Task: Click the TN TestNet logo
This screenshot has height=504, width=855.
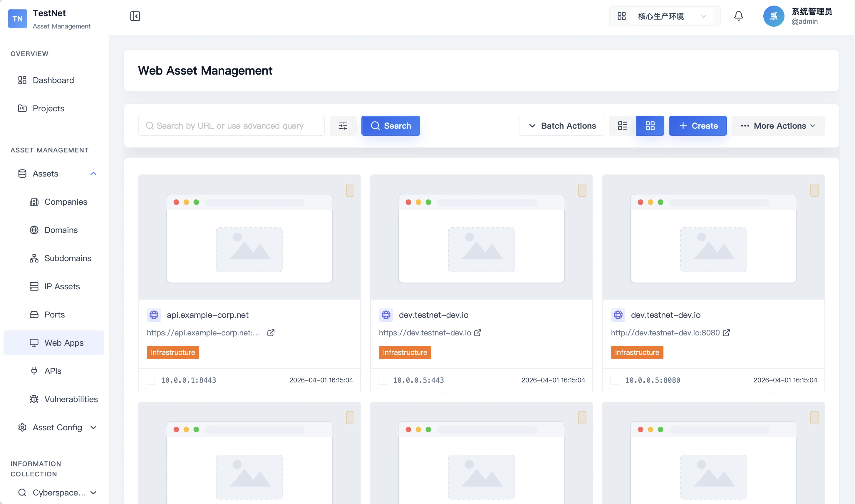Action: (x=17, y=19)
